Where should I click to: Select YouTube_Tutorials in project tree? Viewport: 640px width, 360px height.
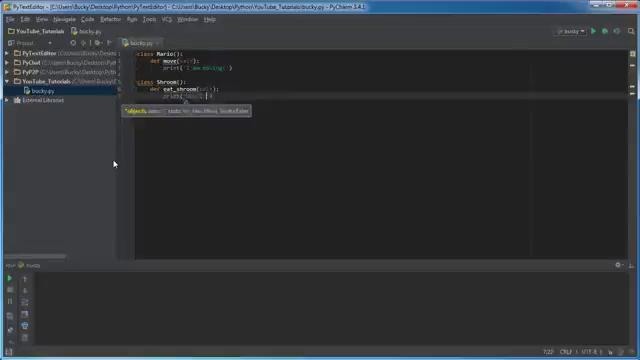pos(46,81)
